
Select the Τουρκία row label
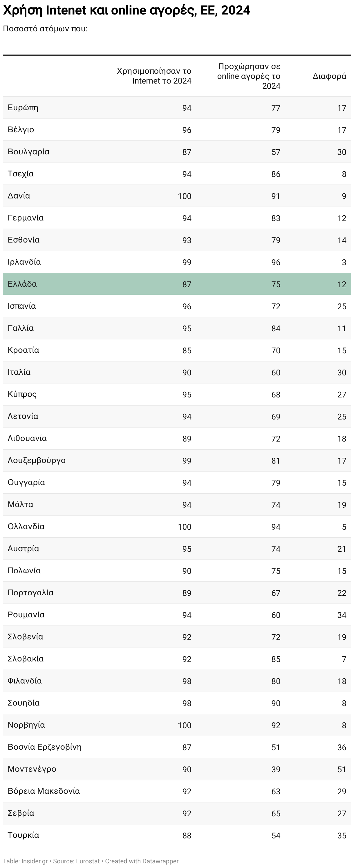23,835
